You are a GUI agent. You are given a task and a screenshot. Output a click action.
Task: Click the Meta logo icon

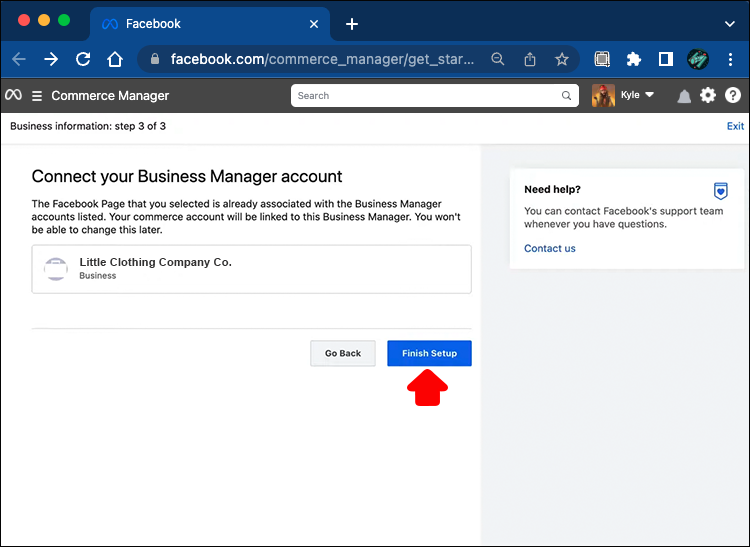(13, 96)
